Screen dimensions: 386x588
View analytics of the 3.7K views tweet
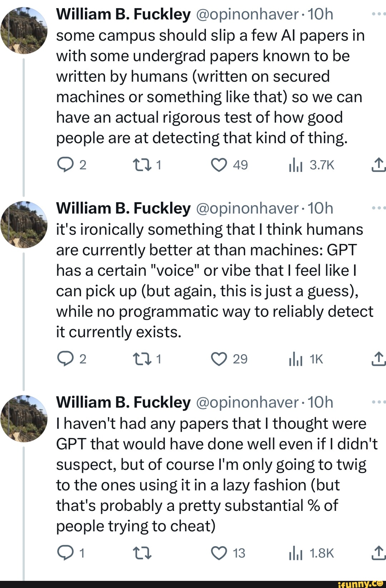[x=296, y=165]
